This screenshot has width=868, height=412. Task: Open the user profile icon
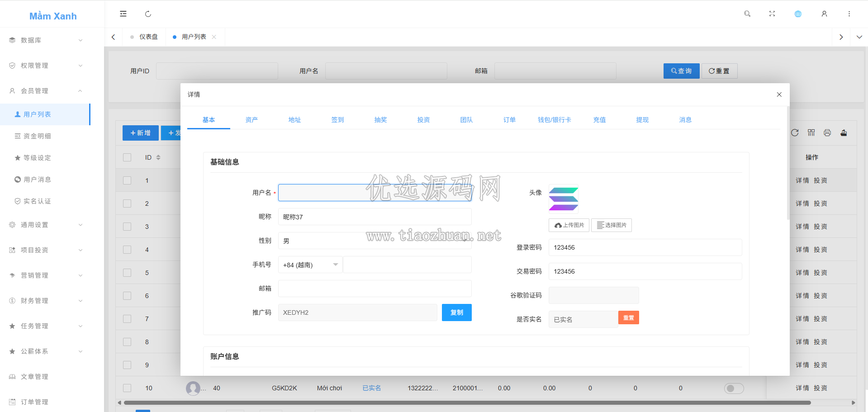(824, 14)
